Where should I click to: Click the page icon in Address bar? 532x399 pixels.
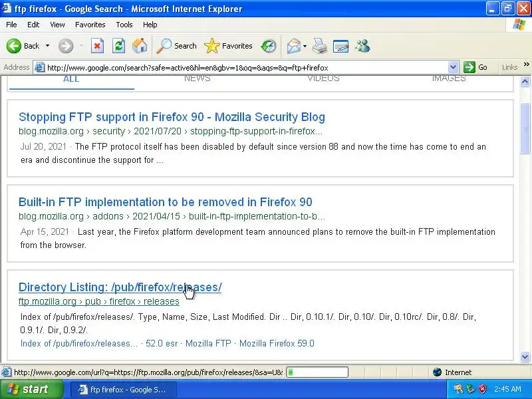pos(40,68)
